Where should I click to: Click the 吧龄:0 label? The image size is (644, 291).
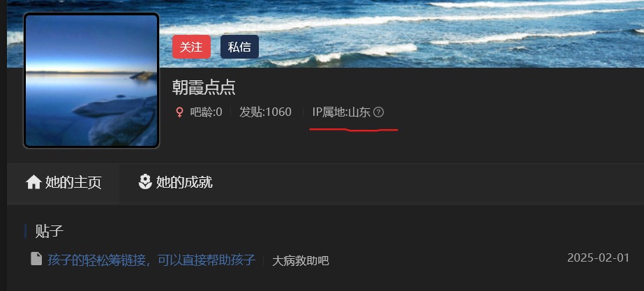207,112
